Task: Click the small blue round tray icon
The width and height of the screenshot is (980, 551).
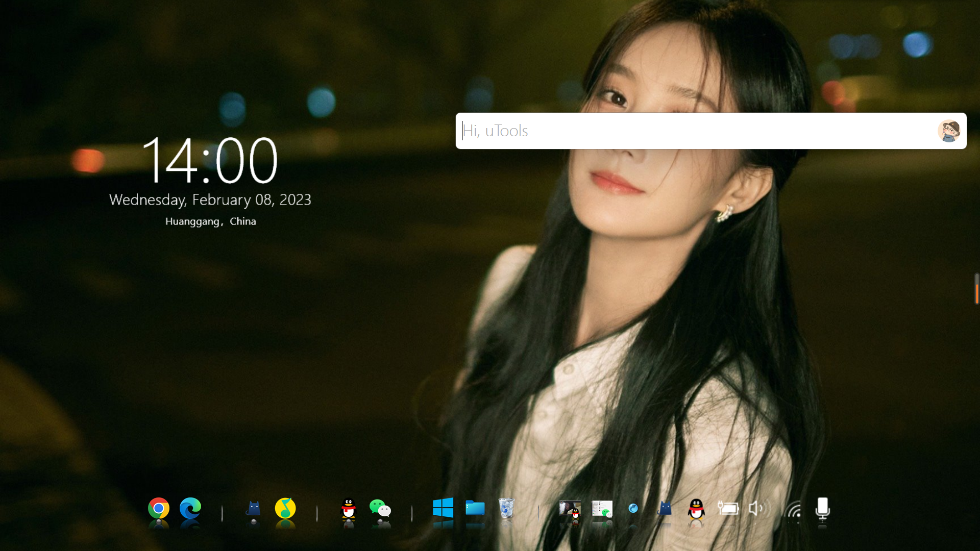Action: coord(633,508)
